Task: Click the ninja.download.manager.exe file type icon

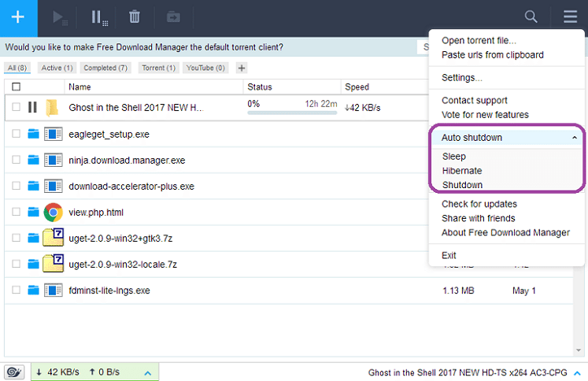Action: point(54,160)
